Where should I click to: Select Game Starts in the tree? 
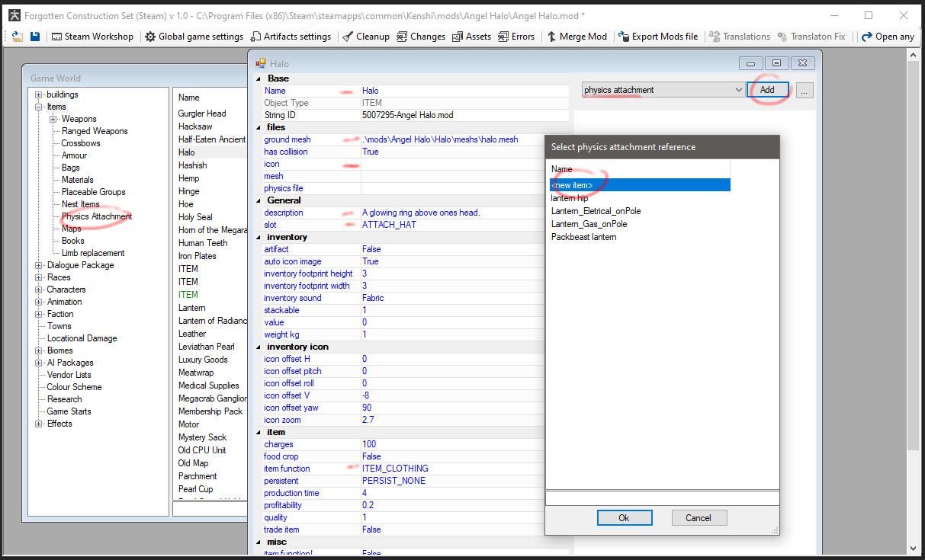pyautogui.click(x=69, y=411)
